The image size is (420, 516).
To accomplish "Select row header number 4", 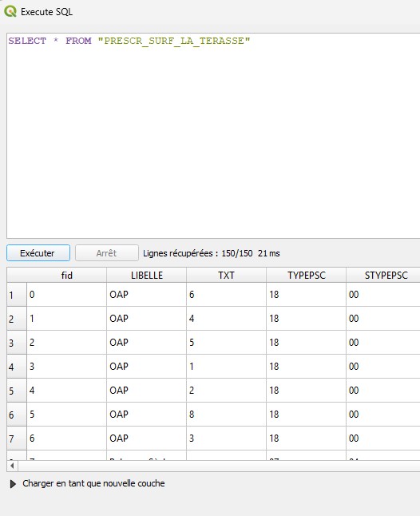I will 17,367.
